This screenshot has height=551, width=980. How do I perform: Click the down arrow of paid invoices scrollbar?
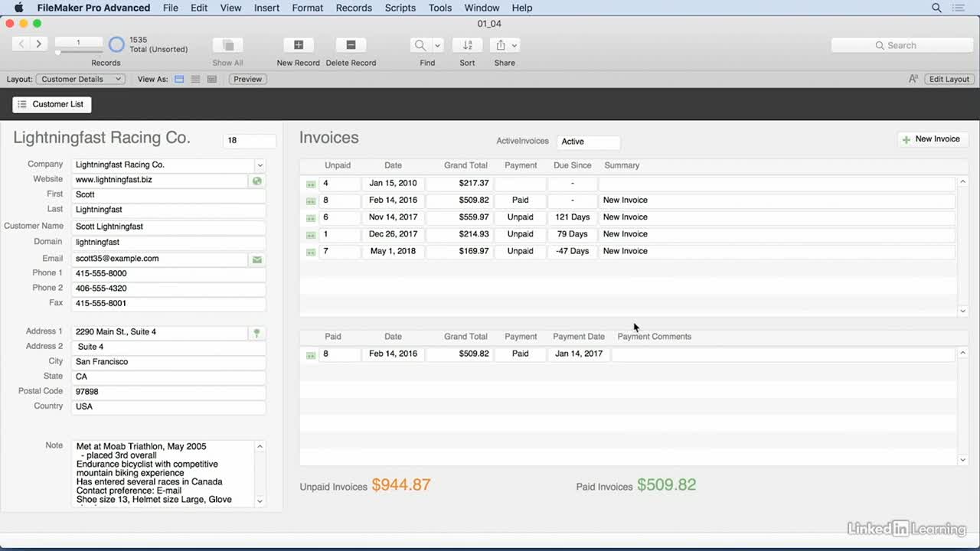963,459
